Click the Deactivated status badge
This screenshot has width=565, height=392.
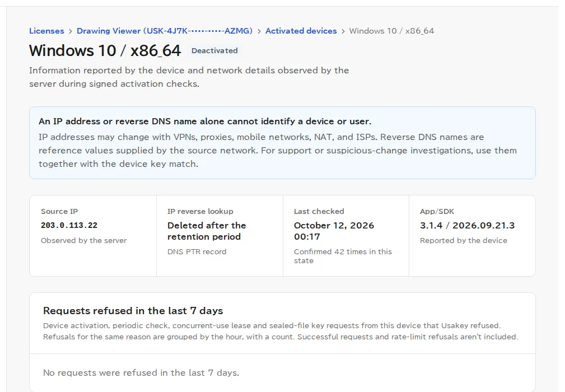pos(214,51)
